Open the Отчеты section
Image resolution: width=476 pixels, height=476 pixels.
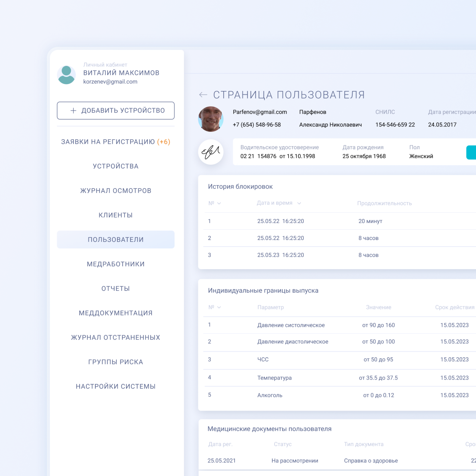tap(116, 288)
